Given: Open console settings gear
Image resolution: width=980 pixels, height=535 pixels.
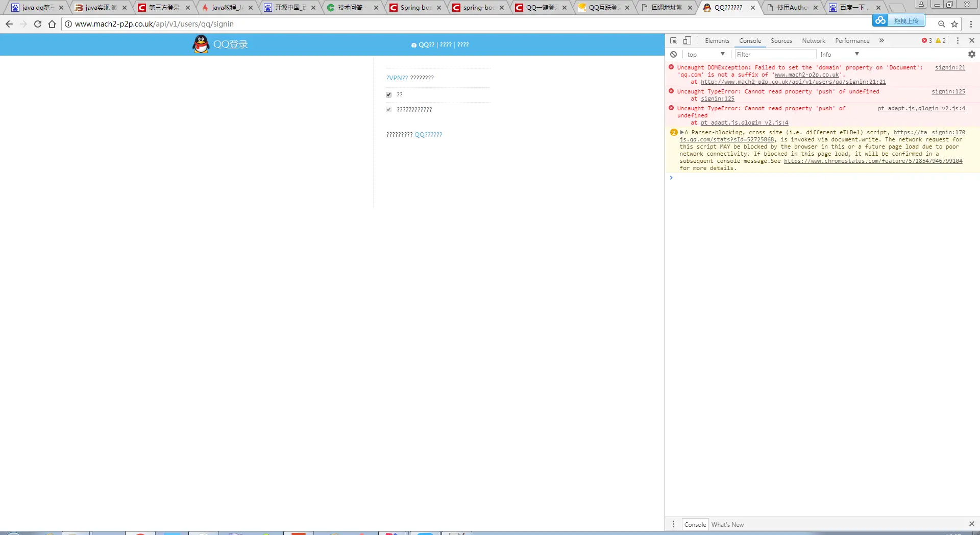Looking at the screenshot, I should coord(972,54).
